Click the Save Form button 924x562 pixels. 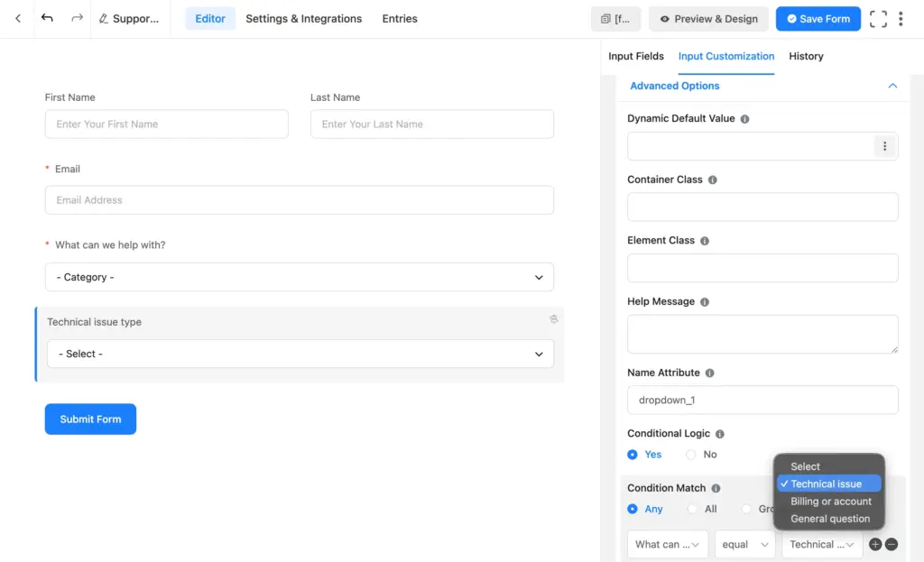[x=818, y=19]
